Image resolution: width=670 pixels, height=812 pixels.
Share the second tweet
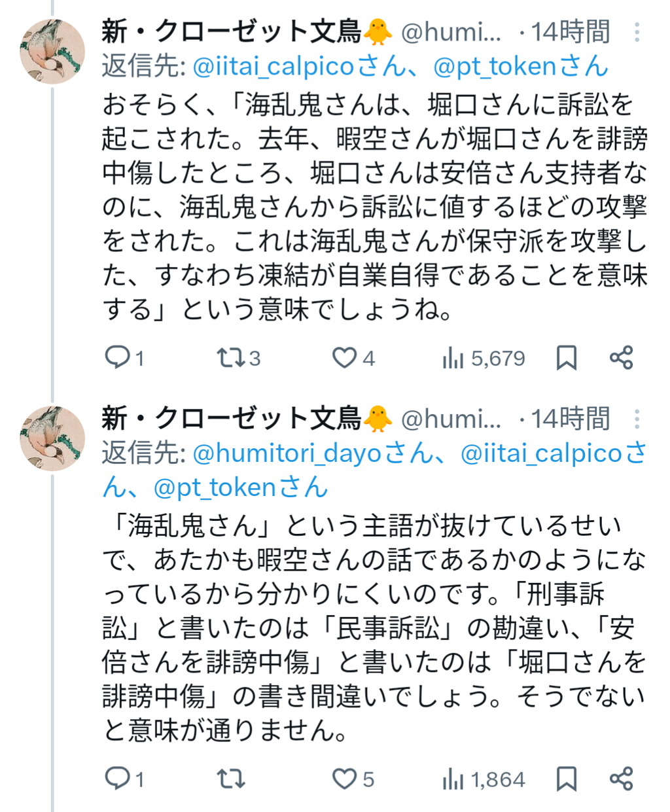pyautogui.click(x=621, y=779)
